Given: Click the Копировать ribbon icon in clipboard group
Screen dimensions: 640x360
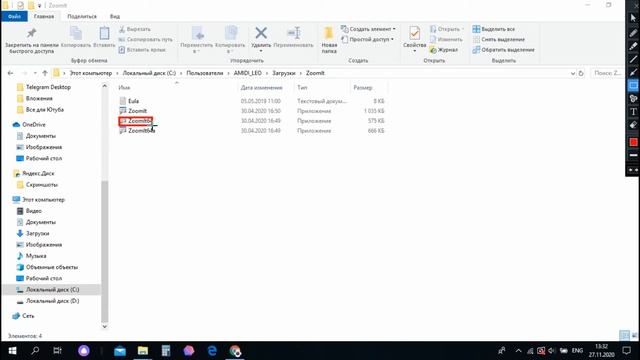Looking at the screenshot, I should [76, 33].
